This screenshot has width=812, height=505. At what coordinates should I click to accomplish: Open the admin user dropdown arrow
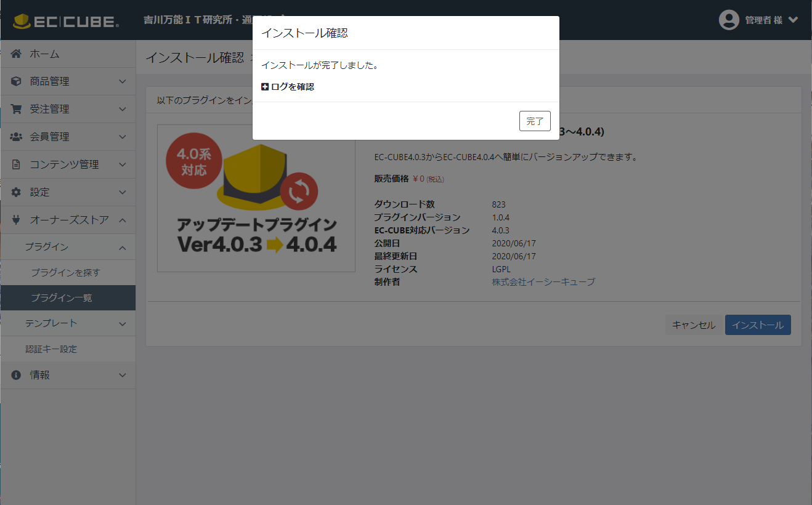793,20
